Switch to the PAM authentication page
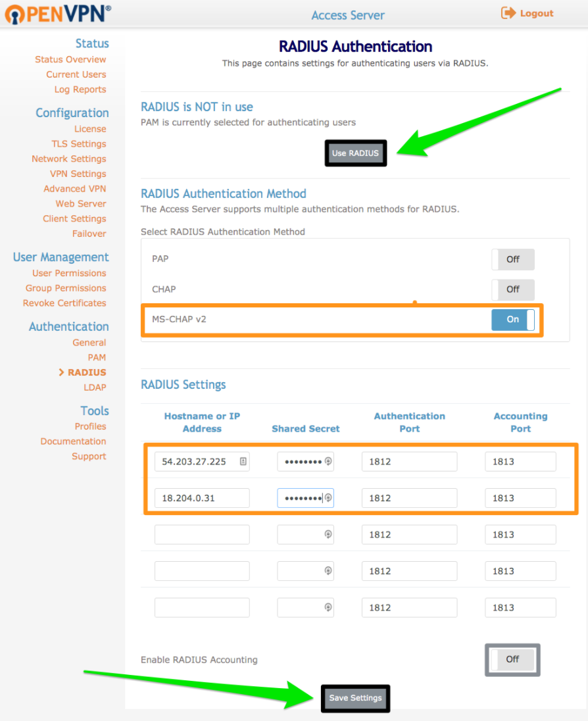Screen dimensions: 588x721 (97, 357)
